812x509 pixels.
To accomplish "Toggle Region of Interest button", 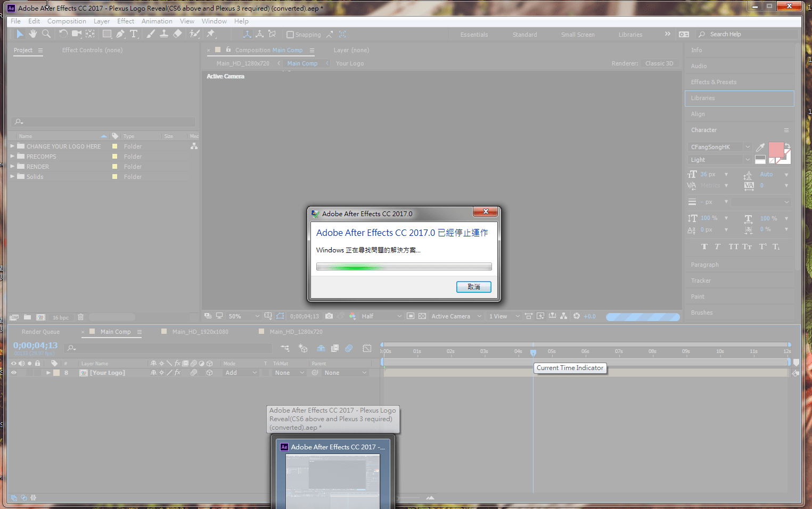I will pyautogui.click(x=411, y=316).
